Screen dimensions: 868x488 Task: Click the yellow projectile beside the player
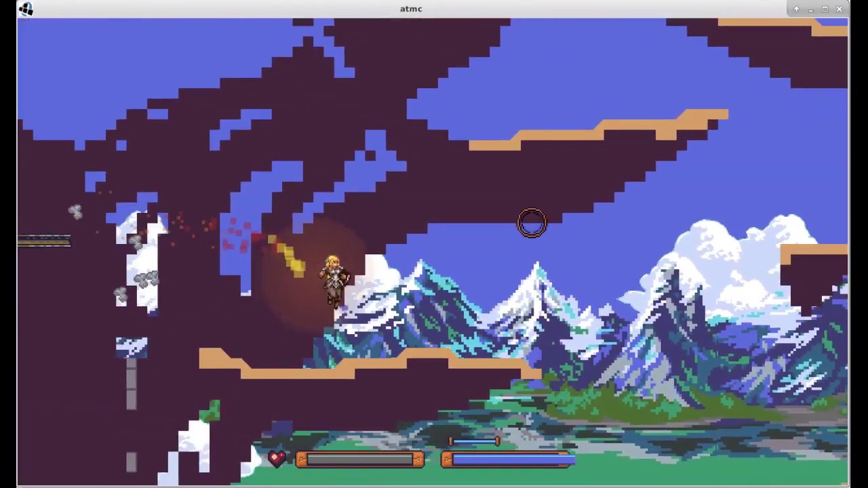click(x=287, y=257)
